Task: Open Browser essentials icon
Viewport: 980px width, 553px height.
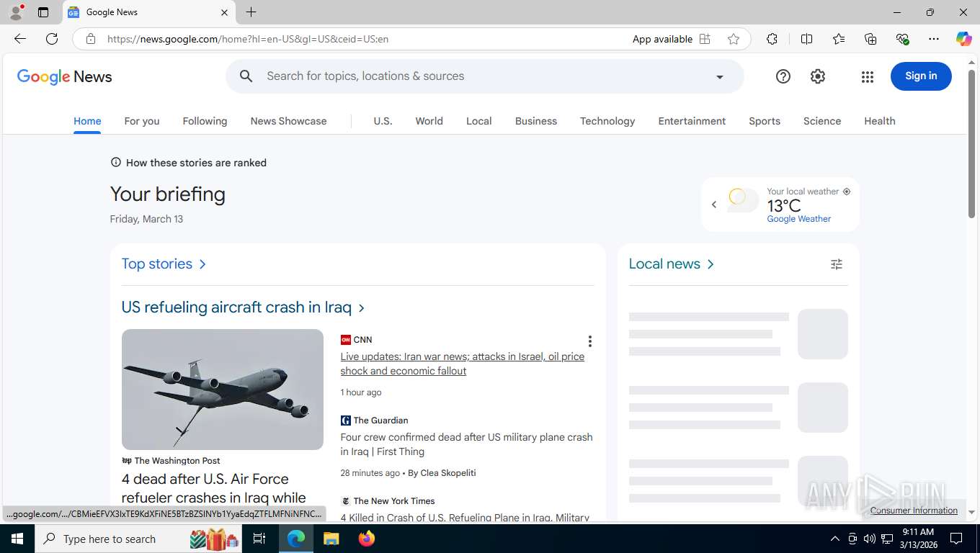Action: point(902,39)
